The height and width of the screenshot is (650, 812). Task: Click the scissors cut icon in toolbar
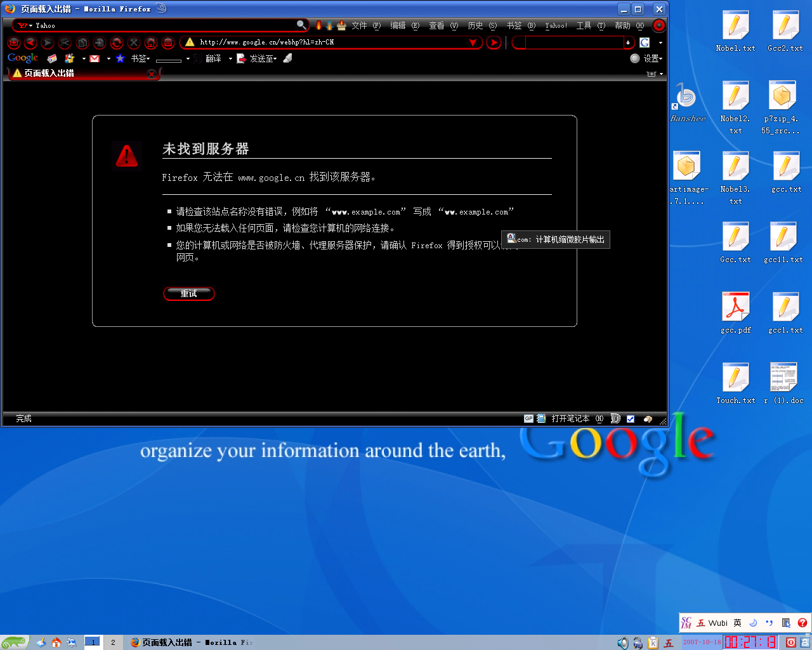click(x=65, y=43)
